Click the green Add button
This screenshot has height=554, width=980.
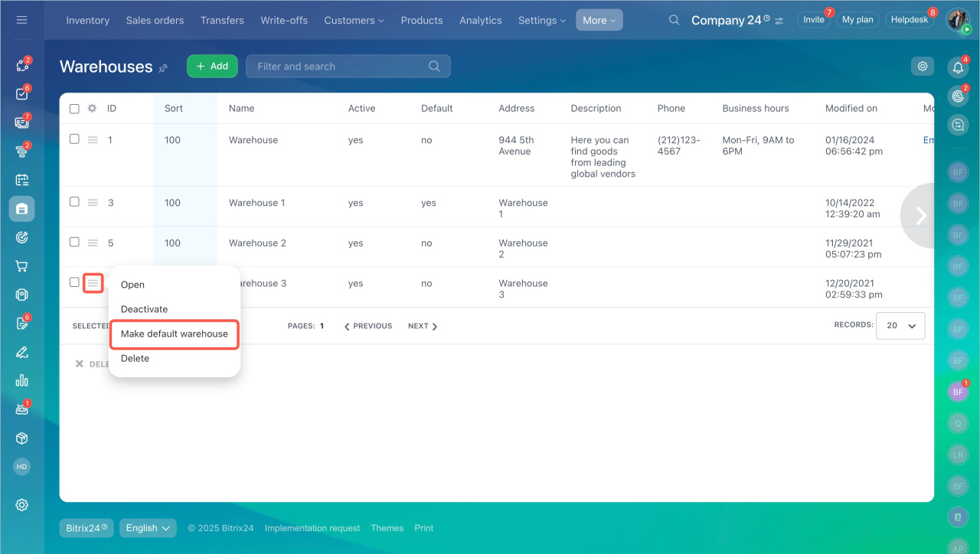click(x=212, y=67)
